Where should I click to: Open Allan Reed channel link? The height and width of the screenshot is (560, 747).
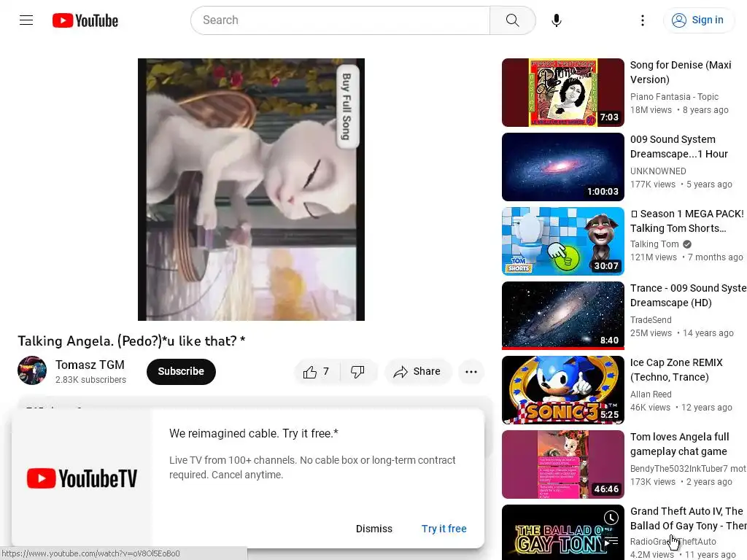coord(651,394)
